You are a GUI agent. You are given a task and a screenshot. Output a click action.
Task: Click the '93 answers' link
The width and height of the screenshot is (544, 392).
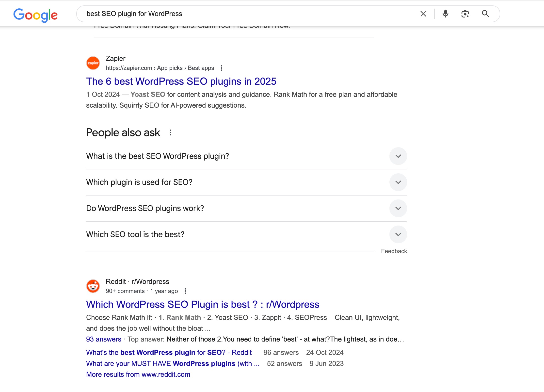(x=104, y=339)
